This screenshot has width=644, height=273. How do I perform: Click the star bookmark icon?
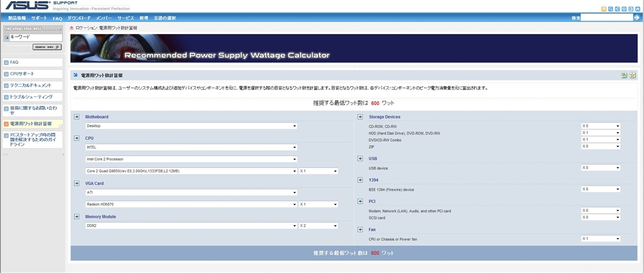click(x=633, y=75)
